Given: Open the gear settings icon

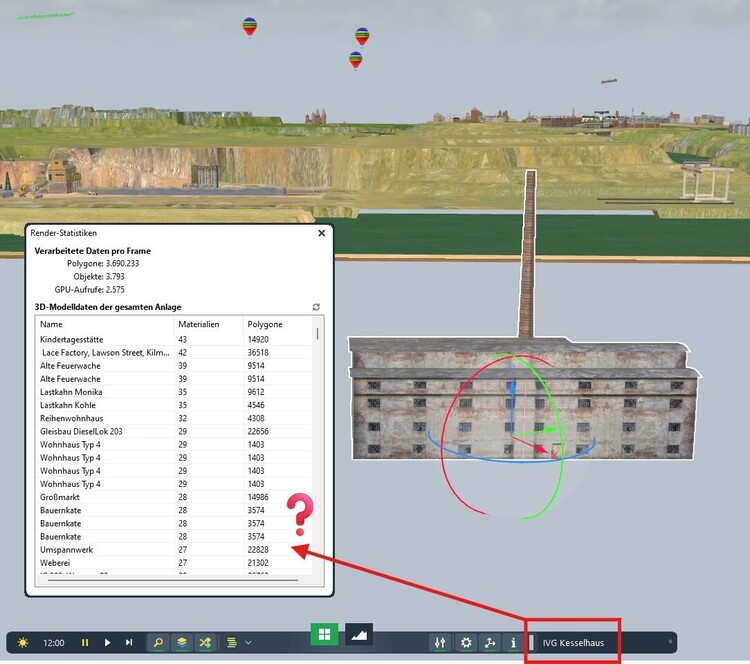Looking at the screenshot, I should click(465, 643).
